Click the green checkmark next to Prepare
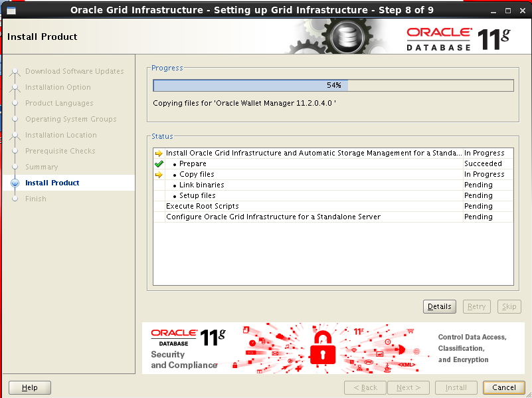 (x=159, y=163)
